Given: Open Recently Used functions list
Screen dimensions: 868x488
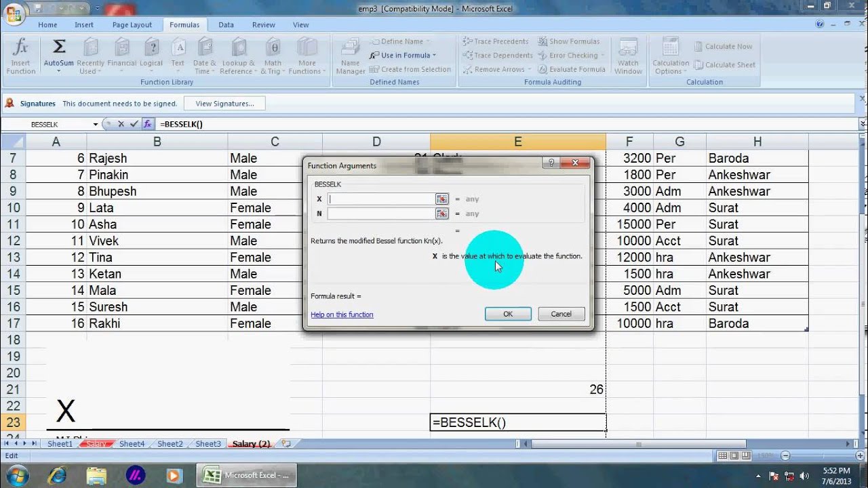Looking at the screenshot, I should tap(90, 56).
